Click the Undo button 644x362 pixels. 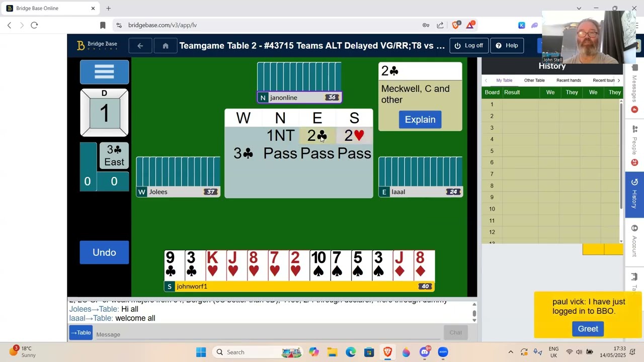pos(104,252)
